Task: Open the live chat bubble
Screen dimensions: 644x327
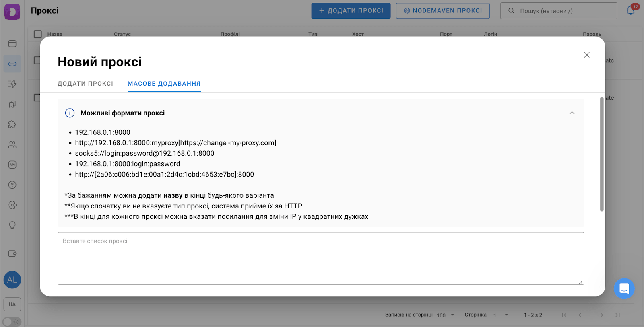Action: [624, 288]
